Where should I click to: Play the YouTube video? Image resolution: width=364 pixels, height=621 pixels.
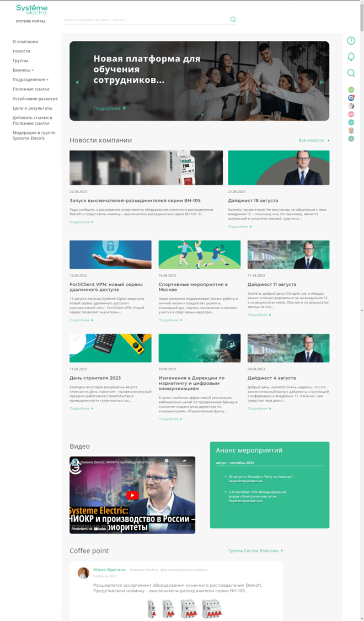[x=132, y=495]
